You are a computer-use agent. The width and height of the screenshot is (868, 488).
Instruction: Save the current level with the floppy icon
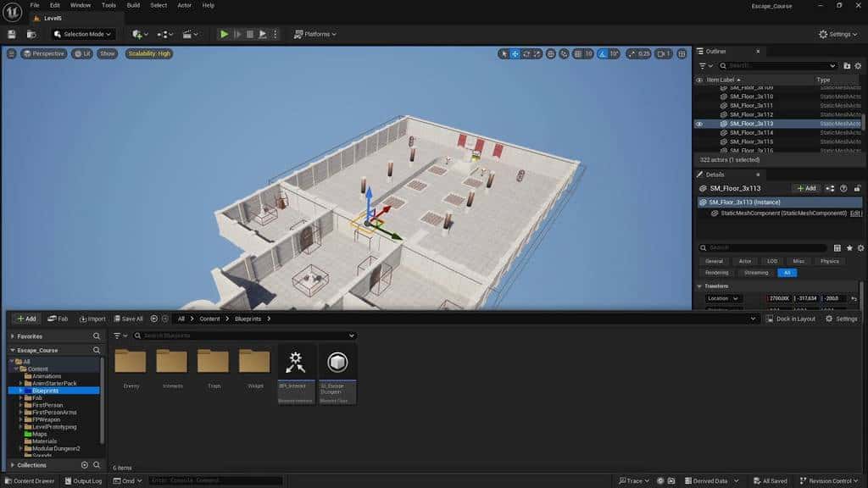tap(12, 34)
